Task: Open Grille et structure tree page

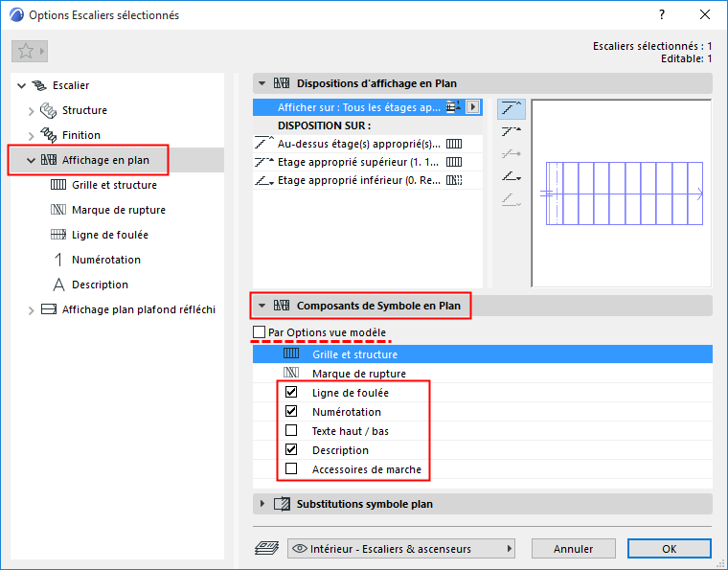Action: pos(114,185)
